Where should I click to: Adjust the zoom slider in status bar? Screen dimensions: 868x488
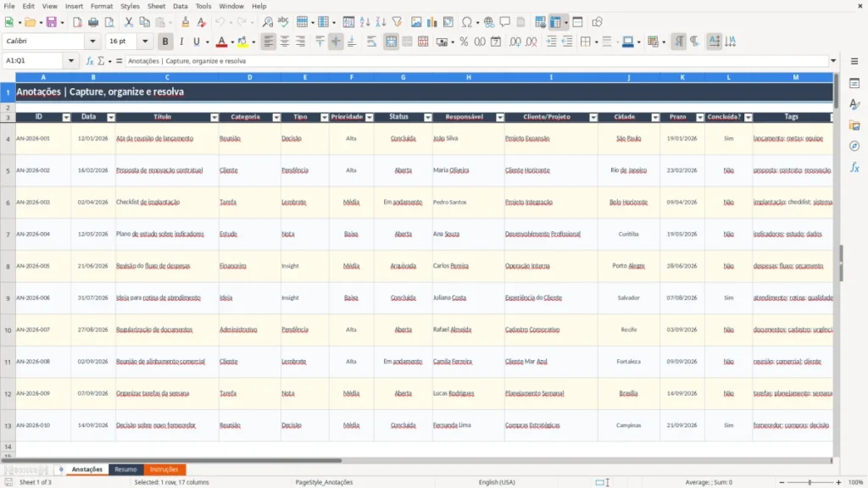point(810,482)
